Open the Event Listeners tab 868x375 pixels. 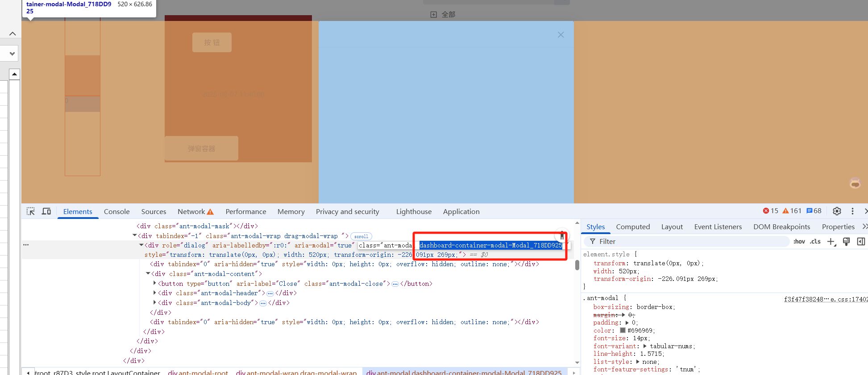718,227
